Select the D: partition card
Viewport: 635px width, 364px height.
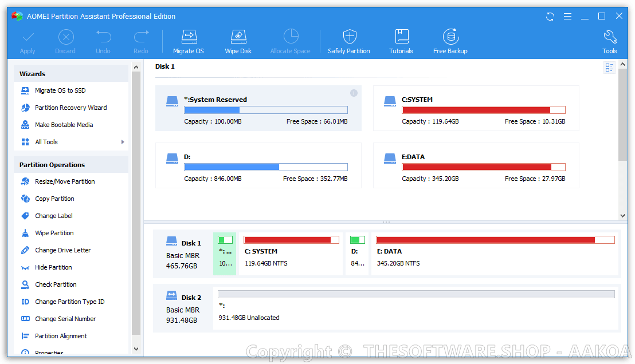point(258,165)
